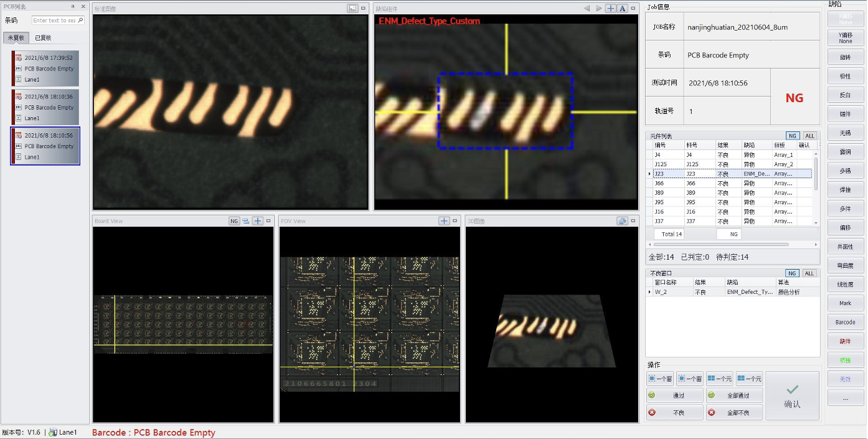This screenshot has width=868, height=439.
Task: Toggle crosshair in FOV View
Action: [444, 221]
